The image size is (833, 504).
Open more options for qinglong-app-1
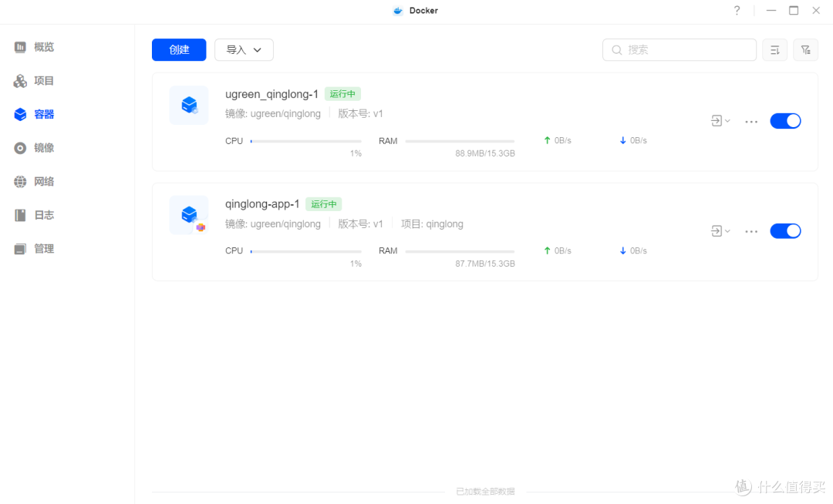tap(751, 231)
